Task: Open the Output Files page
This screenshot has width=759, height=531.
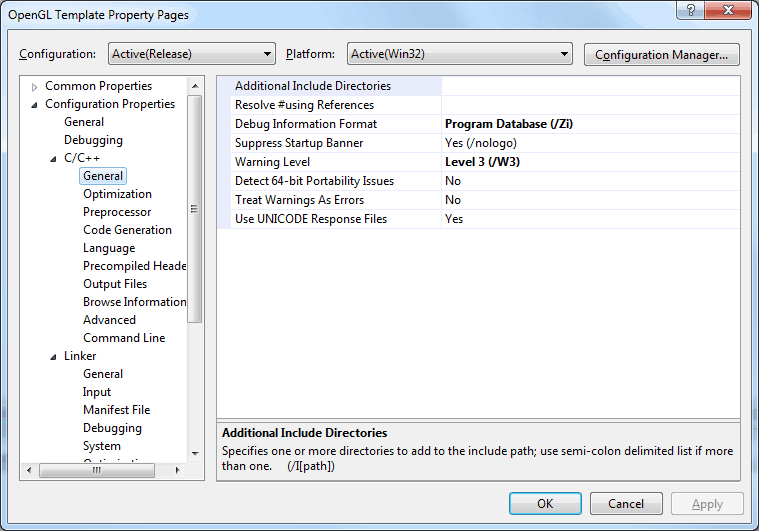Action: 115,284
